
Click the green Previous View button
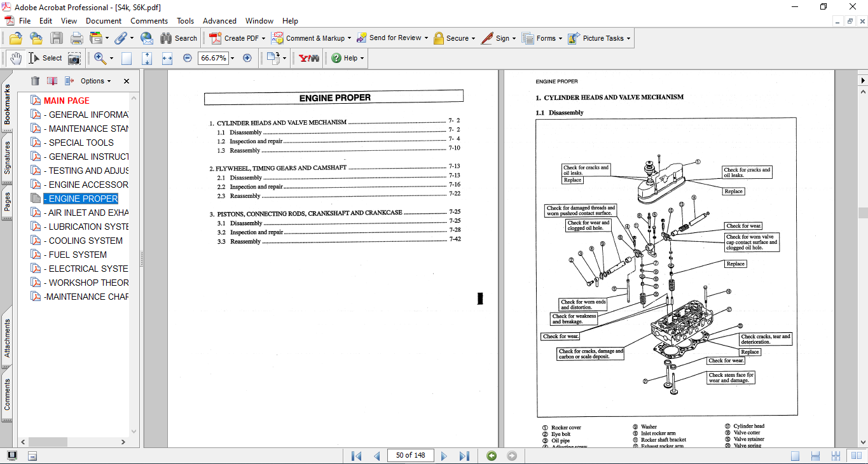pos(491,456)
